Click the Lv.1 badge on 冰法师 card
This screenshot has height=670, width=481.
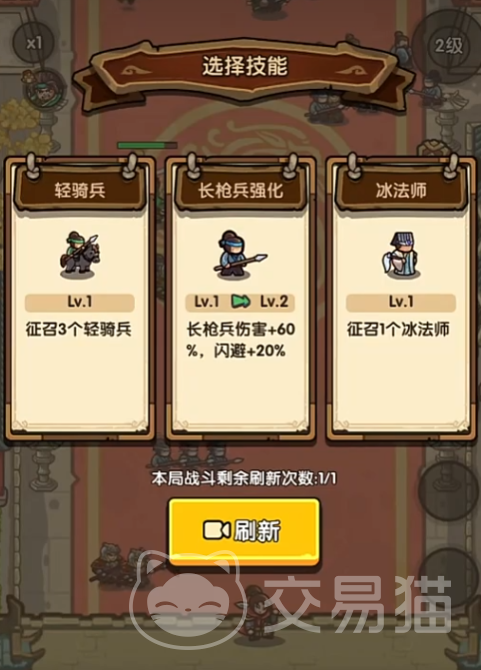pos(401,303)
